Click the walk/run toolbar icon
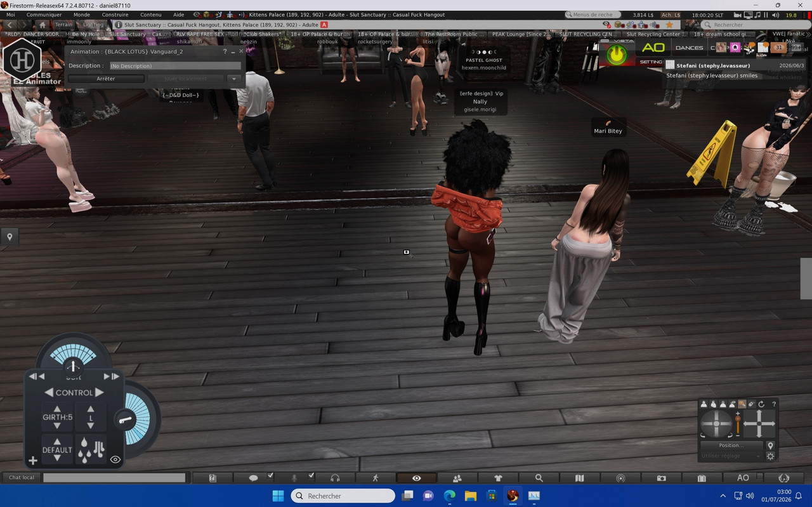The image size is (812, 507). click(376, 478)
